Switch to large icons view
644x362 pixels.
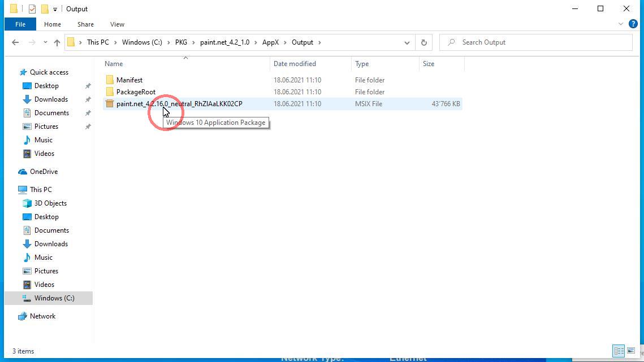(x=631, y=351)
